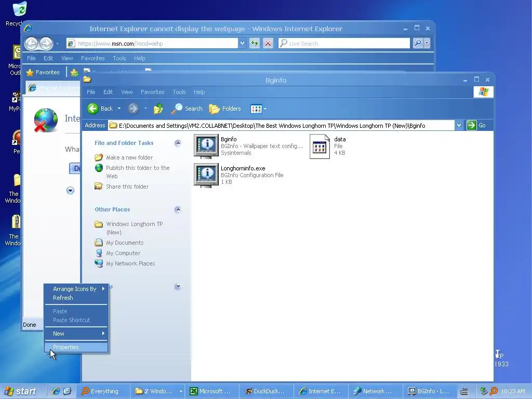The height and width of the screenshot is (399, 532).
Task: Open the Views icon menu
Action: point(259,109)
